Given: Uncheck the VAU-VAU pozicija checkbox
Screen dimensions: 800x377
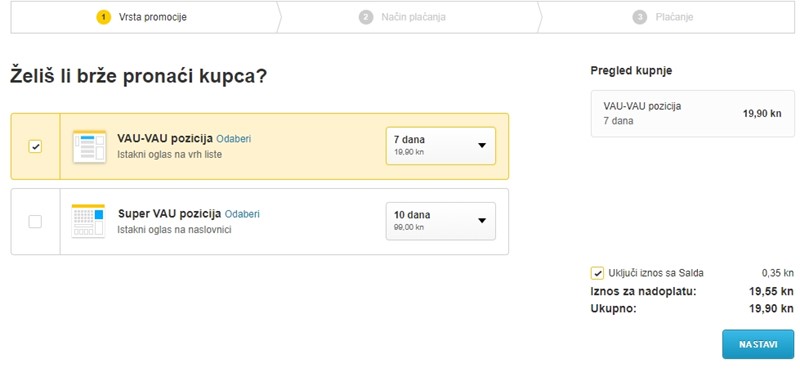Looking at the screenshot, I should coord(35,147).
